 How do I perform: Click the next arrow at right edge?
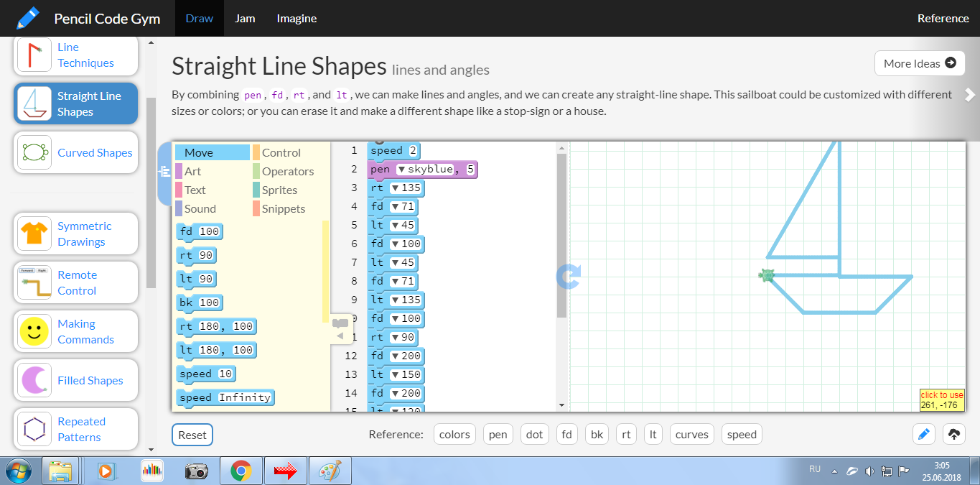(x=970, y=94)
